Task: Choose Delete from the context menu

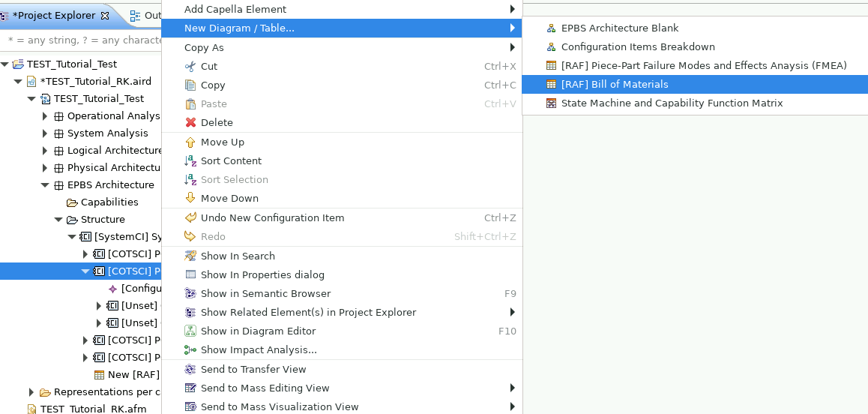Action: pos(342,122)
